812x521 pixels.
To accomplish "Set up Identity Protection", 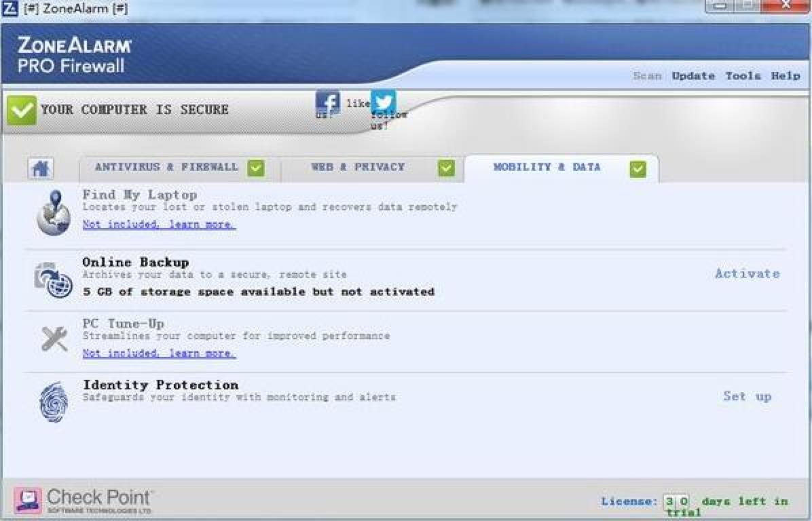I will click(748, 396).
